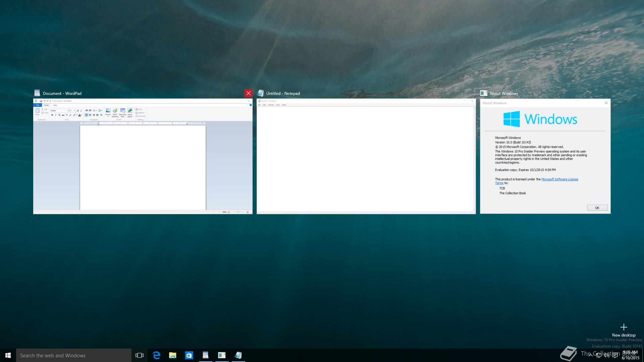This screenshot has width=644, height=362.
Task: Open File Explorer from the taskbar
Action: [173, 355]
